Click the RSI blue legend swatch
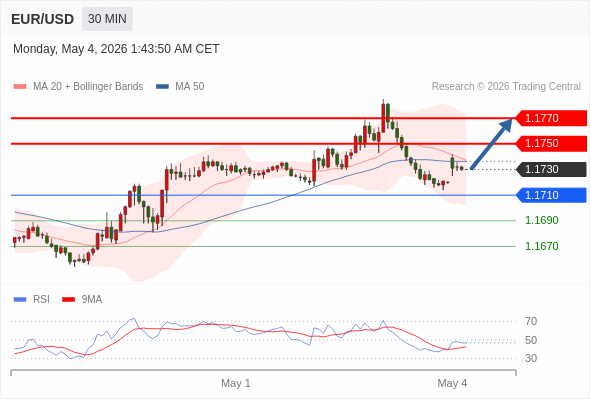The height and width of the screenshot is (400, 590). click(x=20, y=300)
